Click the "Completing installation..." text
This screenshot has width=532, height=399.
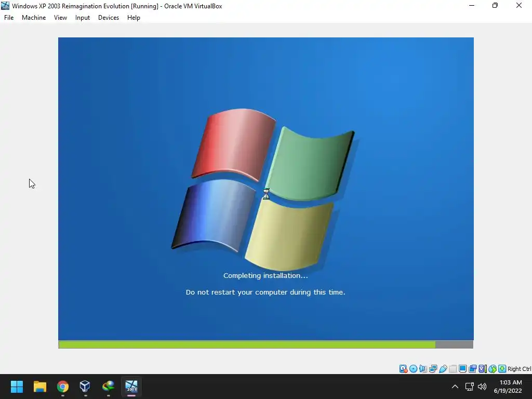[265, 275]
